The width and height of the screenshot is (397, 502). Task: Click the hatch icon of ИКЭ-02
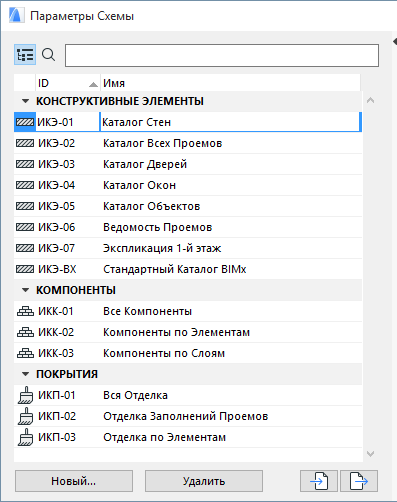point(25,143)
